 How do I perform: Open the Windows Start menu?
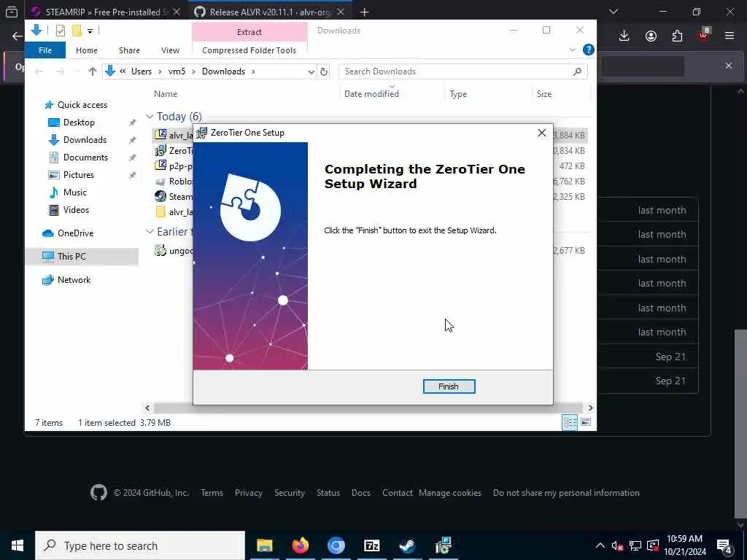point(18,545)
